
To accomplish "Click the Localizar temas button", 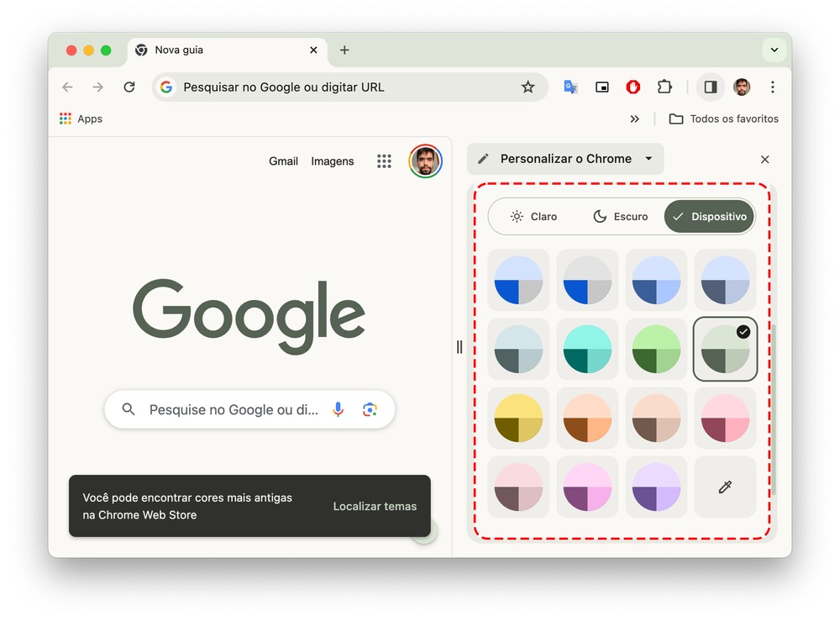I will tap(375, 506).
